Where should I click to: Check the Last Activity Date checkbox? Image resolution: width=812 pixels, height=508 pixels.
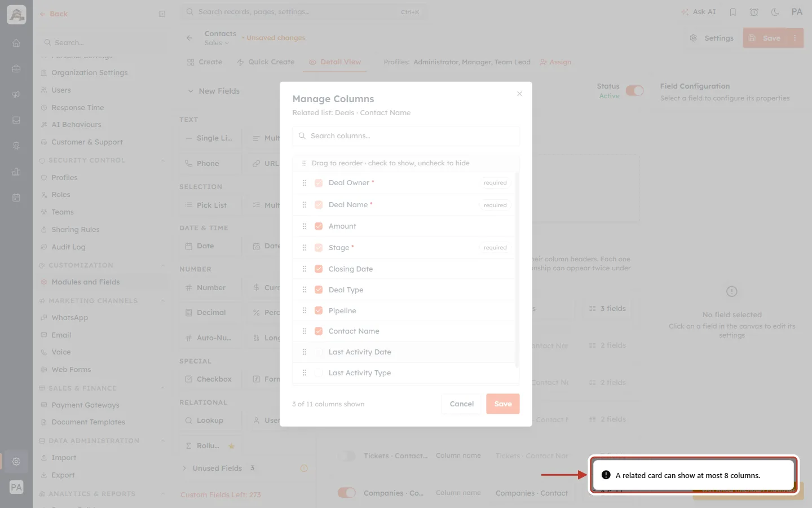tap(319, 352)
